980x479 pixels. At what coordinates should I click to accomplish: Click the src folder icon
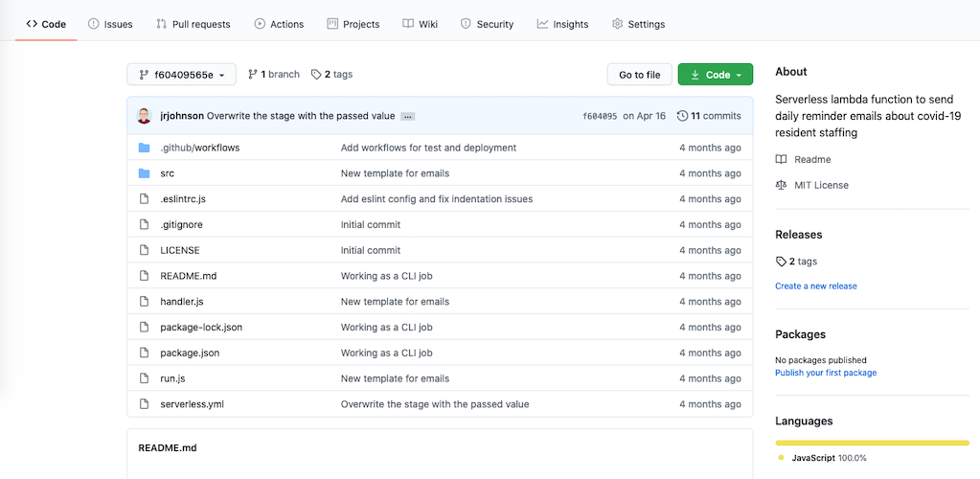[145, 173]
